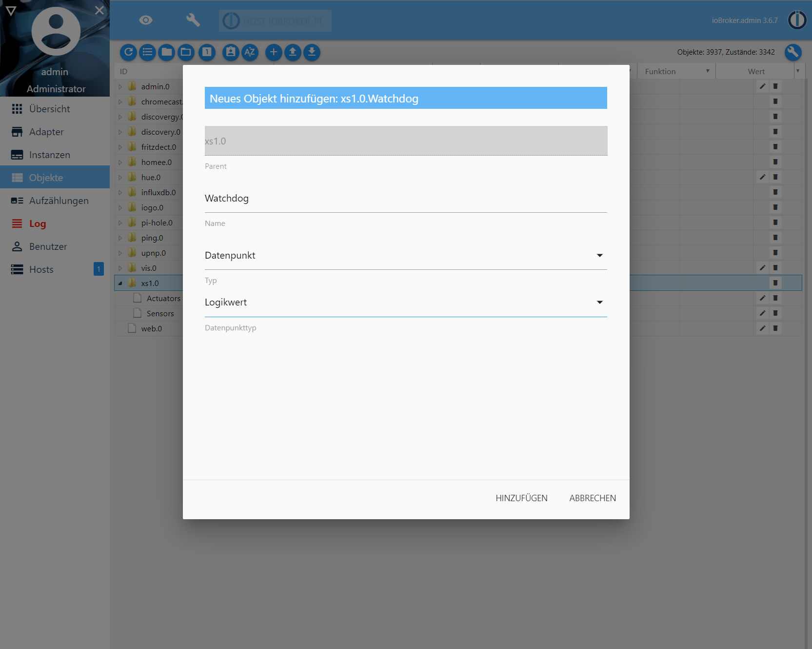Click the trash icon in web.0 row

(x=775, y=328)
